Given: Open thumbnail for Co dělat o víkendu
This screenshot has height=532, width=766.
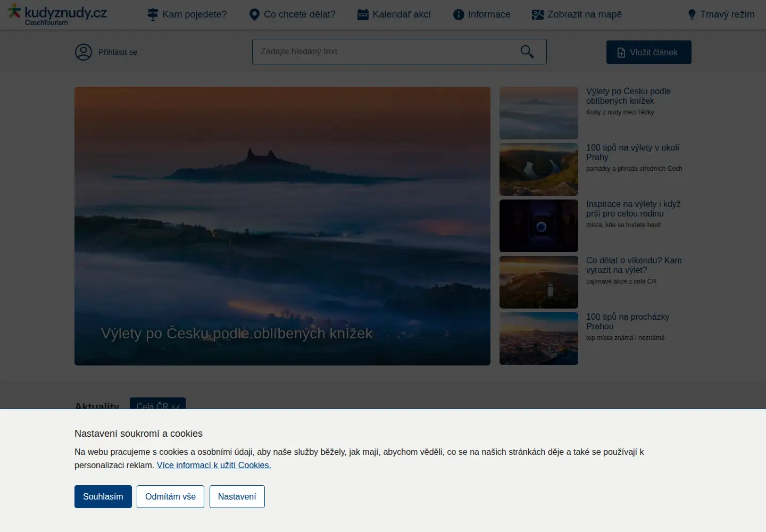Looking at the screenshot, I should (x=539, y=282).
